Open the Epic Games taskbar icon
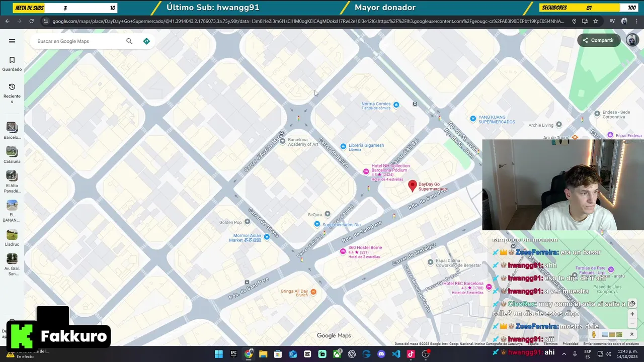The height and width of the screenshot is (362, 644). point(233,354)
